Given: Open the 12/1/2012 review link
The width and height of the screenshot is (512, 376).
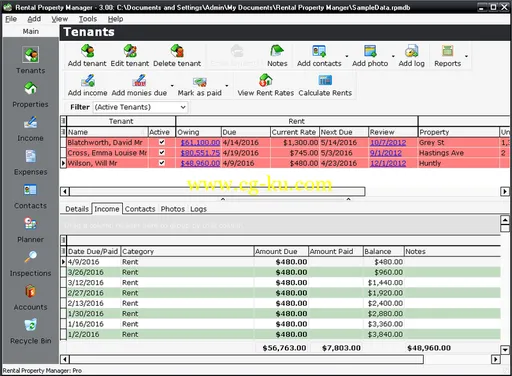Looking at the screenshot, I should coord(388,163).
